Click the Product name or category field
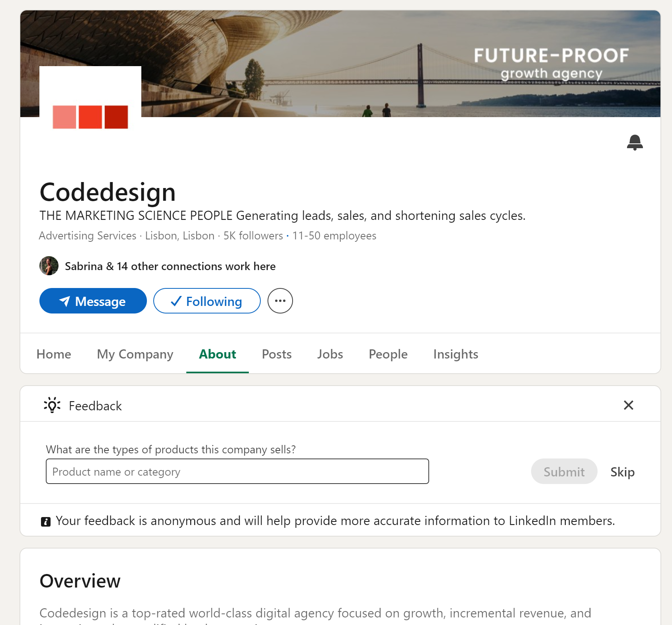The height and width of the screenshot is (625, 672). 237,471
